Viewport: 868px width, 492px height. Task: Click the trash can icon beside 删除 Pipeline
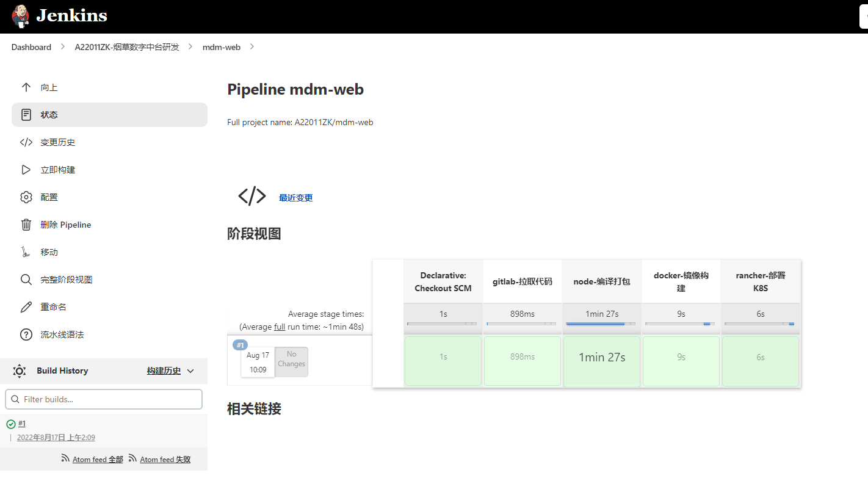click(26, 225)
